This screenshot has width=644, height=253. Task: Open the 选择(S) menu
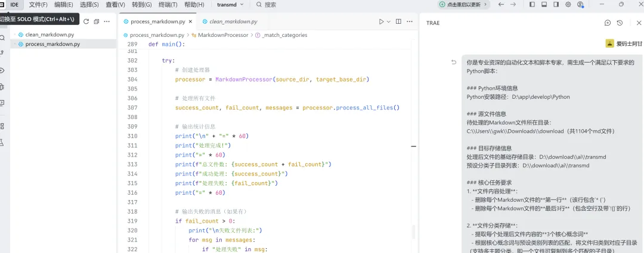(x=89, y=5)
